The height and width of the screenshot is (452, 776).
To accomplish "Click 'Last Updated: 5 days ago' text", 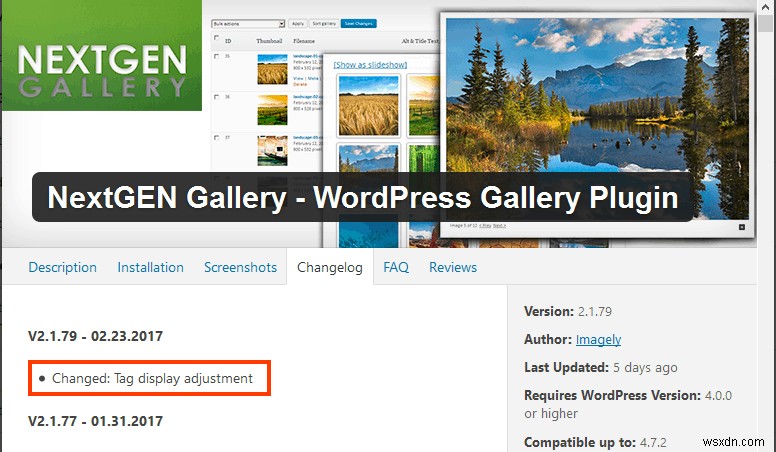I will tap(601, 367).
